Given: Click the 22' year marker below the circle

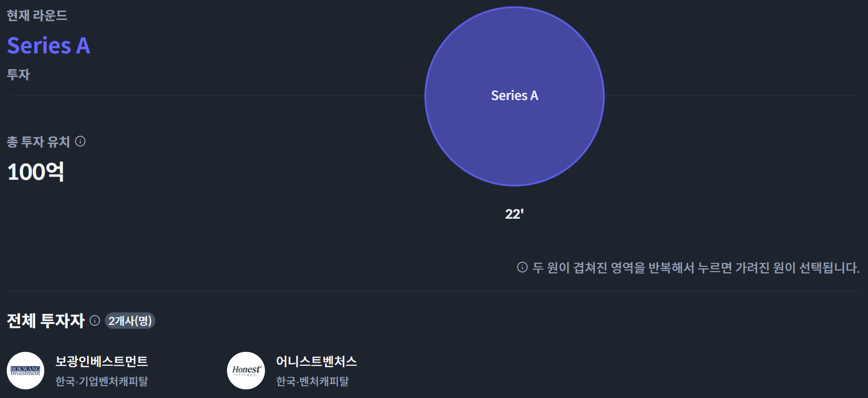Looking at the screenshot, I should tap(514, 214).
